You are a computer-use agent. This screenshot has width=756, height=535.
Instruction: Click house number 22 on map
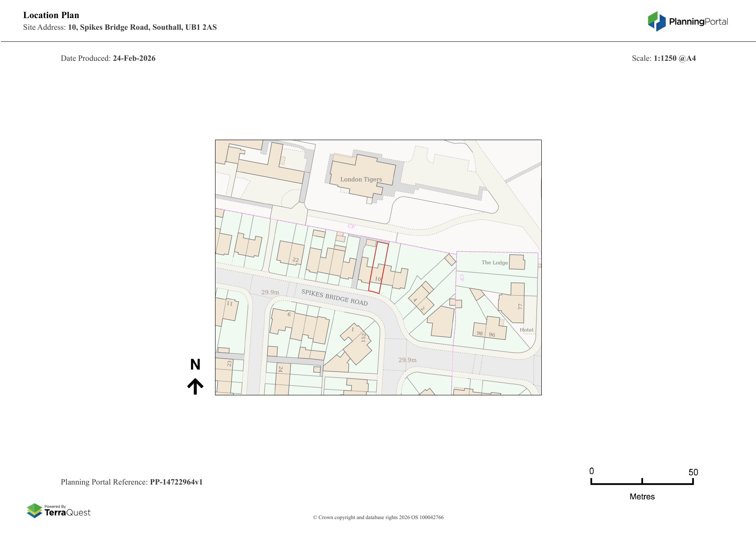pos(295,260)
